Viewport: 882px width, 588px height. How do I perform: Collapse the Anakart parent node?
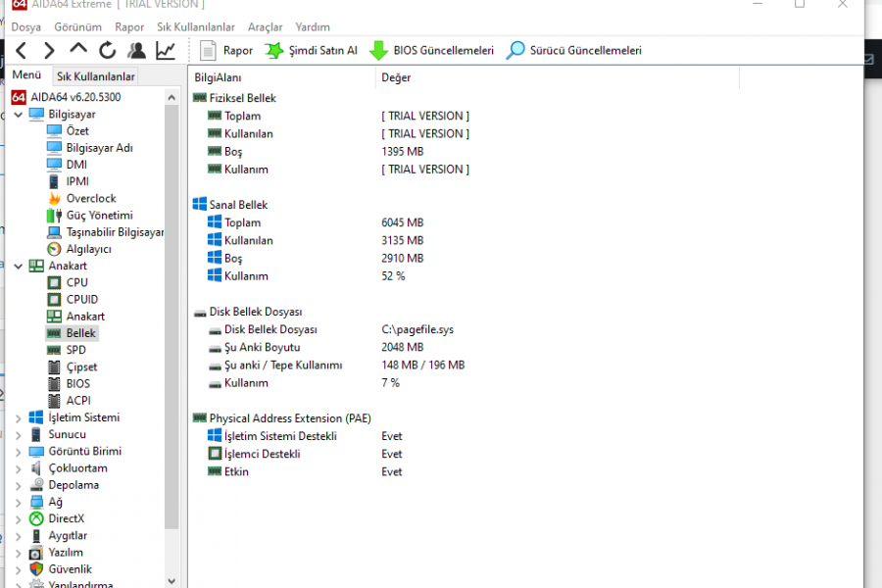click(18, 267)
